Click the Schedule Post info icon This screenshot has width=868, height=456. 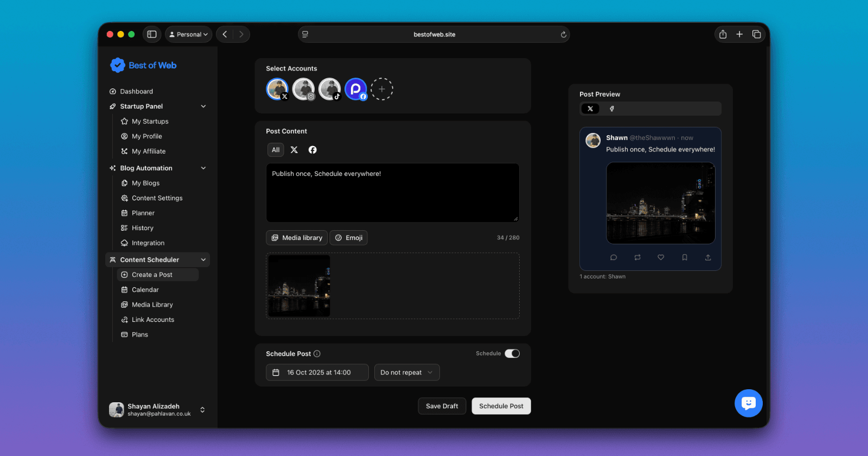click(317, 353)
